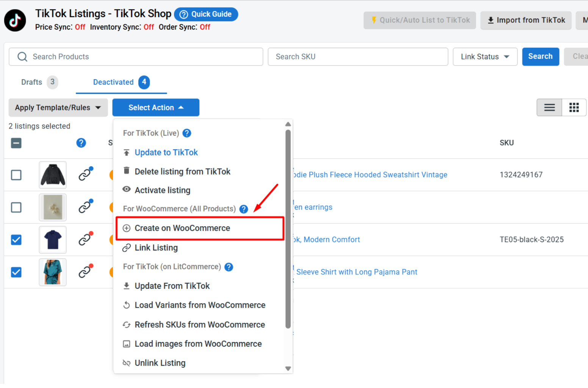
Task: Click the blue Search button
Action: [x=540, y=56]
